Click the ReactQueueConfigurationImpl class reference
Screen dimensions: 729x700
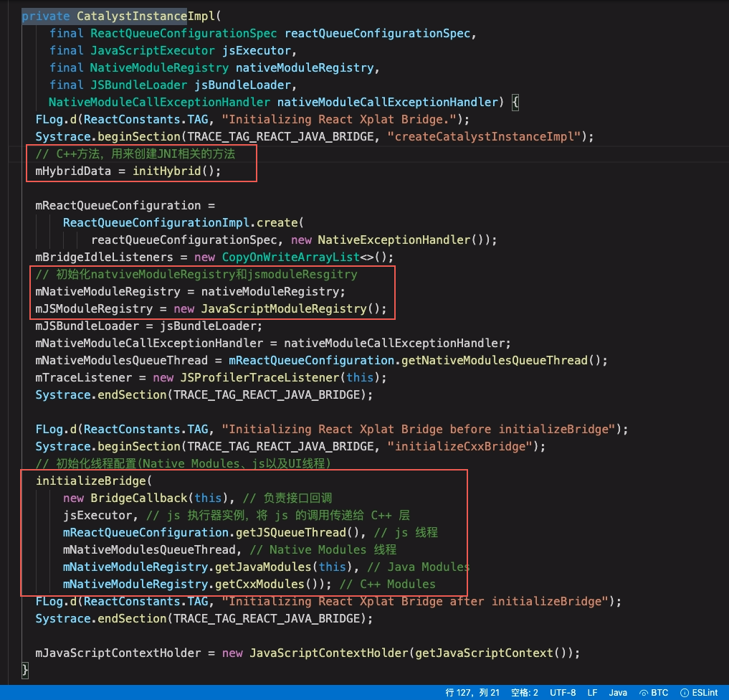pos(159,222)
